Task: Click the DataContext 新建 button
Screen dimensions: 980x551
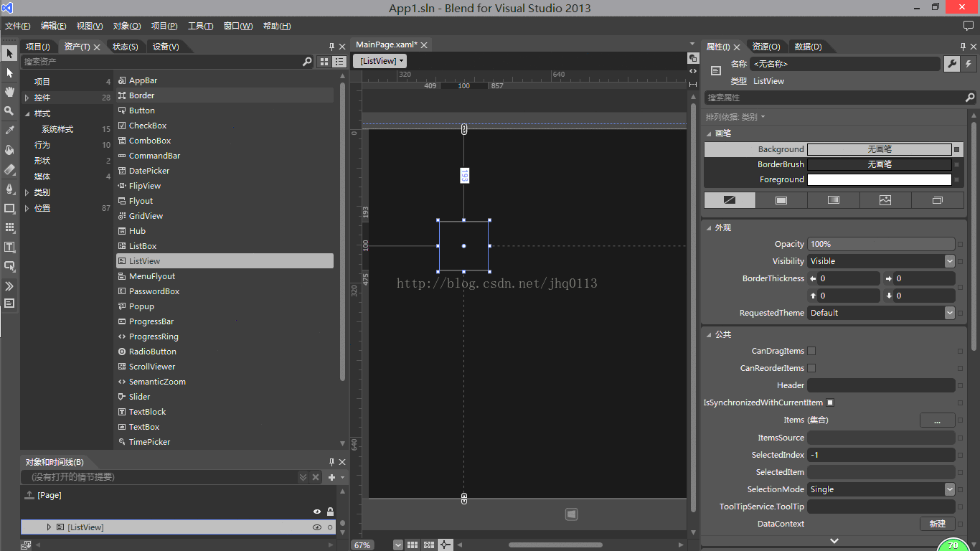Action: pos(937,524)
